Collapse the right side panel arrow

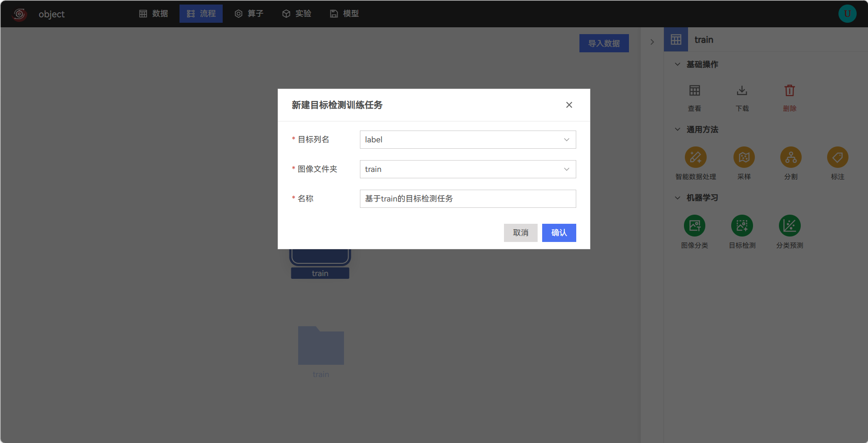pyautogui.click(x=652, y=42)
